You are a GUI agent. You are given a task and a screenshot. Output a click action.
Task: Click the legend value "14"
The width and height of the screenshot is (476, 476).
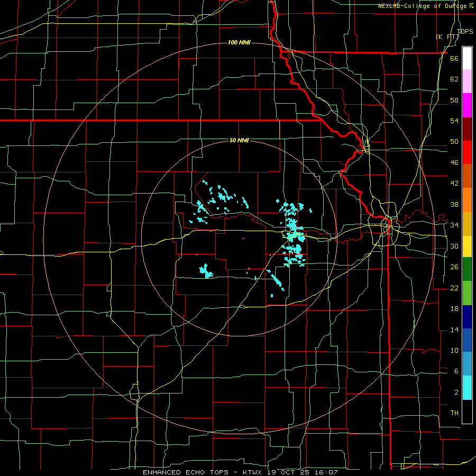(454, 329)
